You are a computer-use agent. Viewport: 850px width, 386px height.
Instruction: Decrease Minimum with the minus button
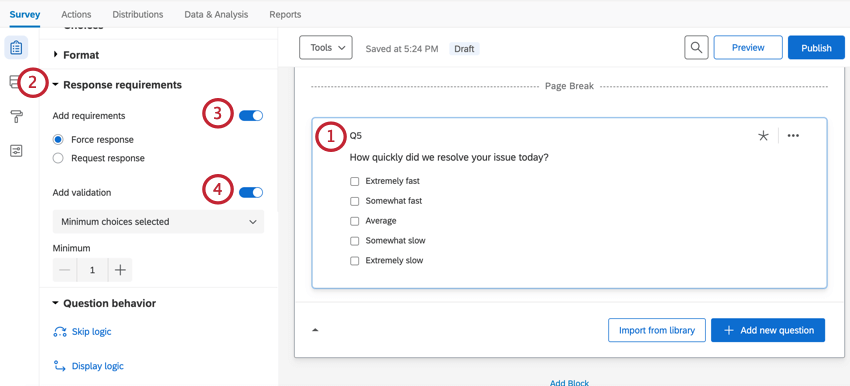point(65,270)
